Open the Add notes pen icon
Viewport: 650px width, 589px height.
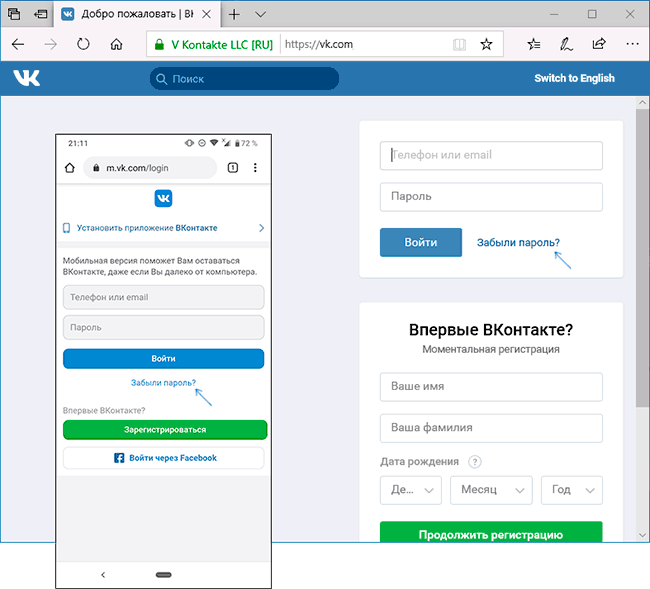(566, 44)
